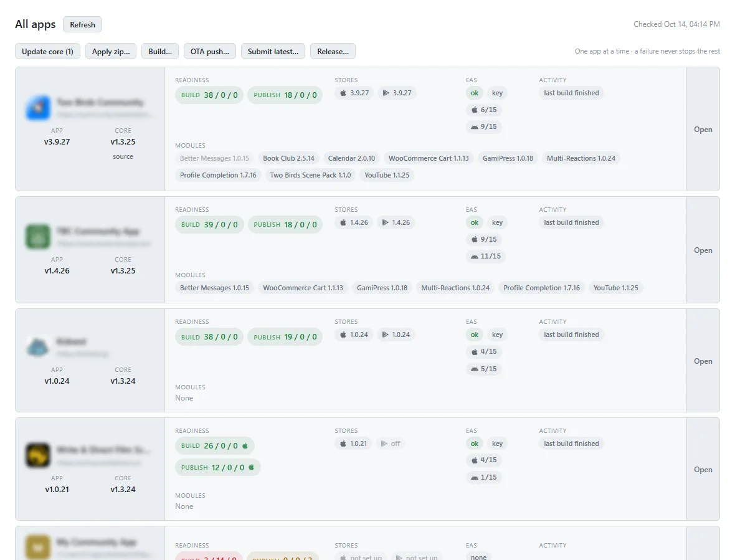Click Update core (1) button
735x560 pixels.
coord(47,52)
